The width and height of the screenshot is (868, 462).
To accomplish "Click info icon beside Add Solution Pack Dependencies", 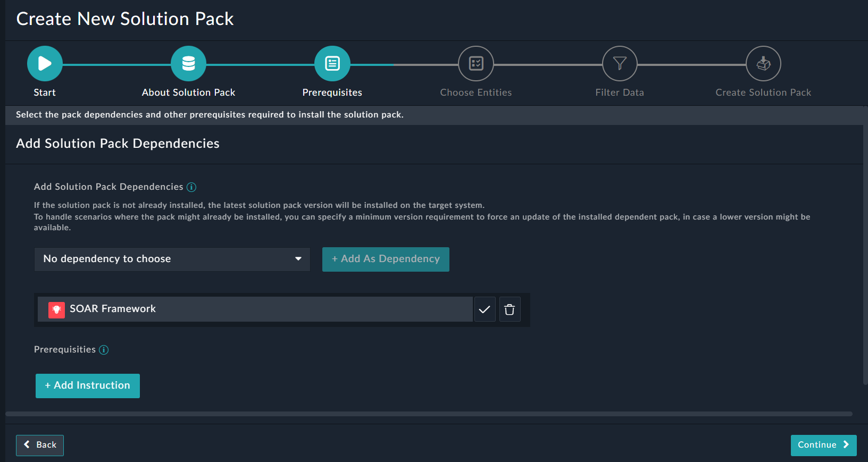I will [191, 187].
